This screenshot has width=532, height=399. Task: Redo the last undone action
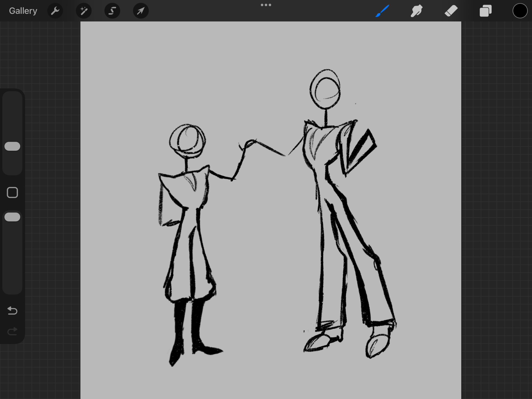pyautogui.click(x=12, y=331)
